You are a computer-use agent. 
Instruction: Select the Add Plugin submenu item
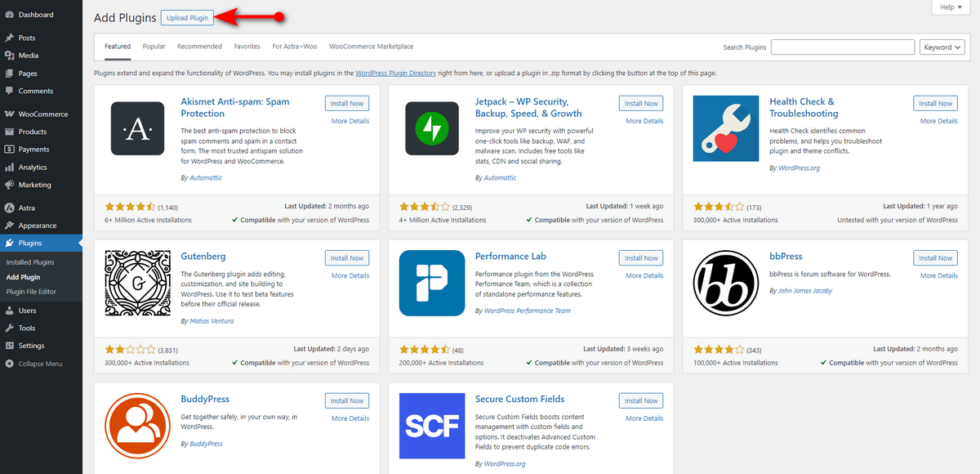click(23, 277)
